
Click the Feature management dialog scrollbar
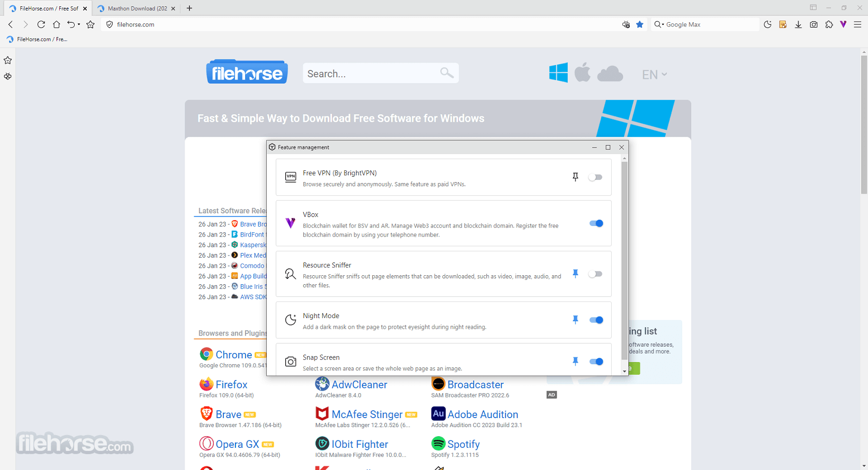tap(625, 259)
